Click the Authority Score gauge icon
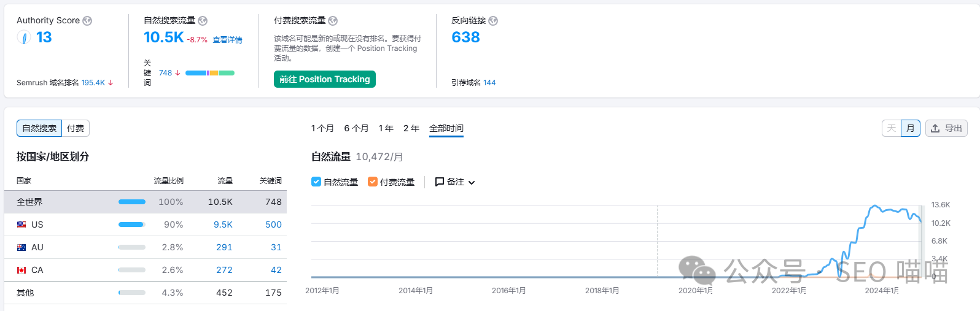Screen dimensions: 980x311 click(x=23, y=38)
